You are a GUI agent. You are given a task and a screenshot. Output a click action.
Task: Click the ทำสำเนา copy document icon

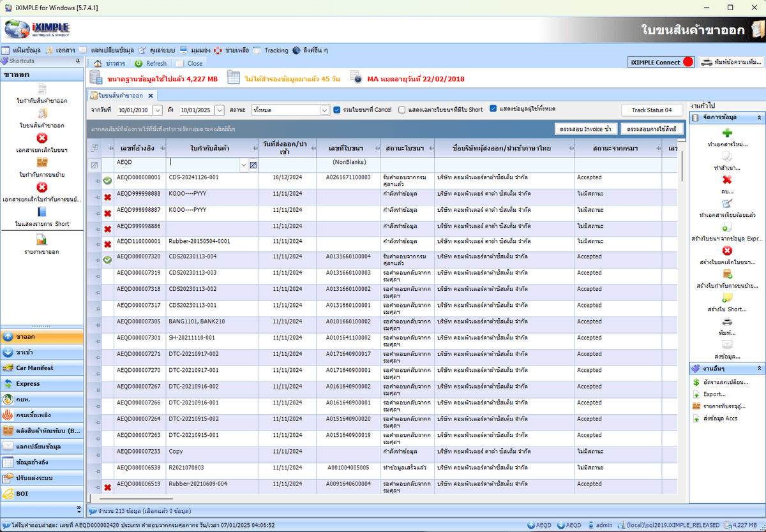point(727,156)
